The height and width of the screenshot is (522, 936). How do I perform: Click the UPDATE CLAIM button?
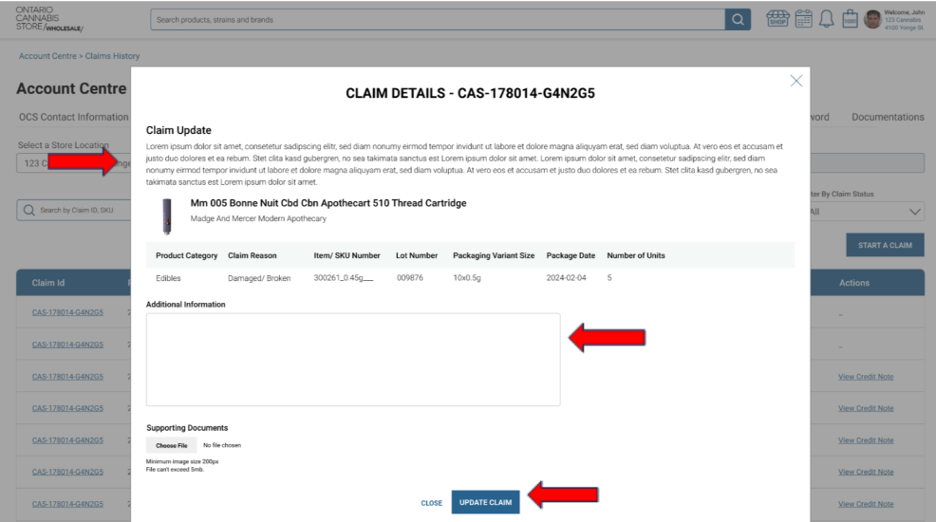pos(485,502)
